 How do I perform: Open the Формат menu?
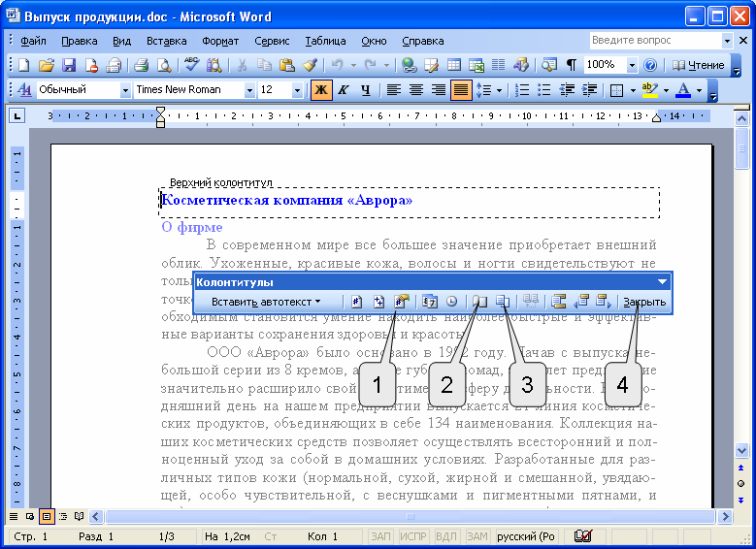coord(220,41)
